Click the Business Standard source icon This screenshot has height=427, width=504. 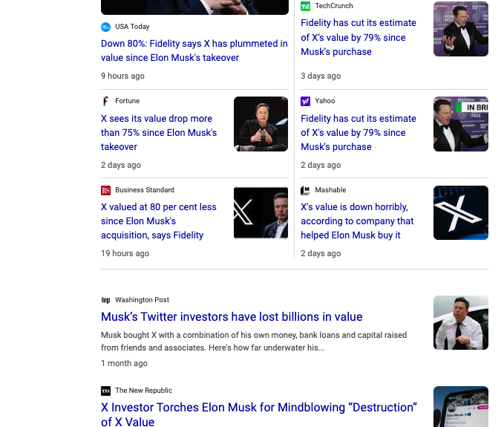(x=105, y=190)
